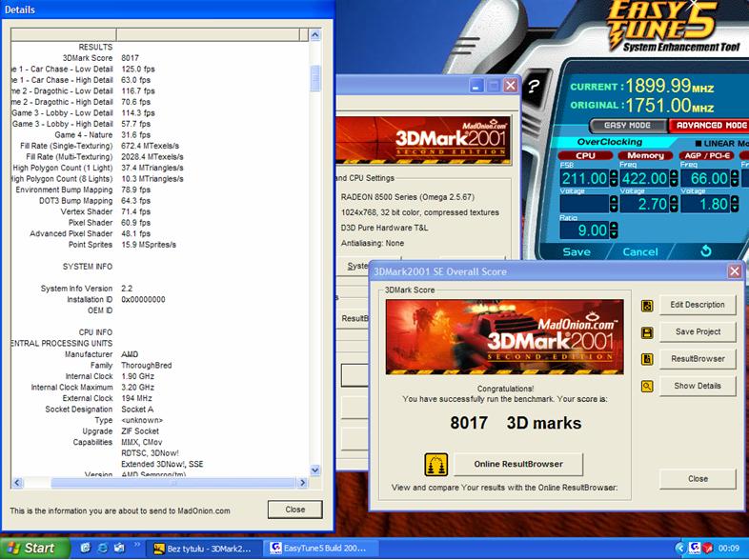Switch to EasyTune5 Build taskbar item
This screenshot has width=749, height=560.
pos(322,549)
